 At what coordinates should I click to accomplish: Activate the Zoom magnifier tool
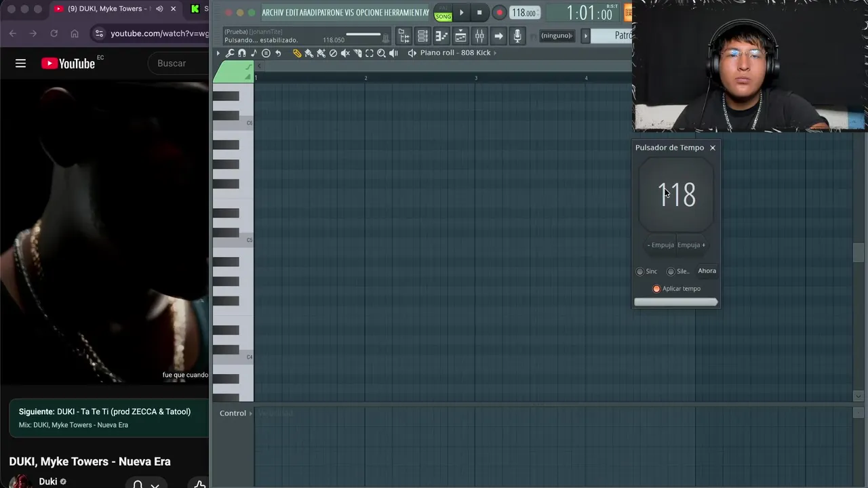tap(381, 53)
